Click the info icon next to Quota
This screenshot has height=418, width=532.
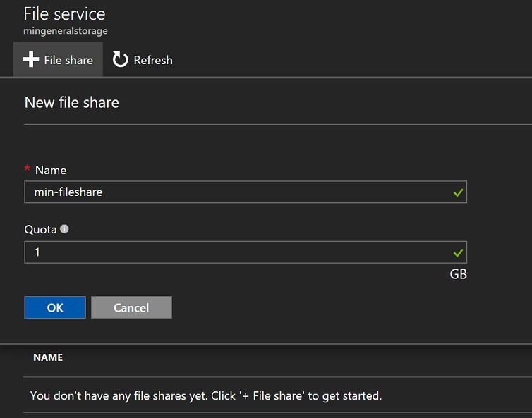coord(65,229)
